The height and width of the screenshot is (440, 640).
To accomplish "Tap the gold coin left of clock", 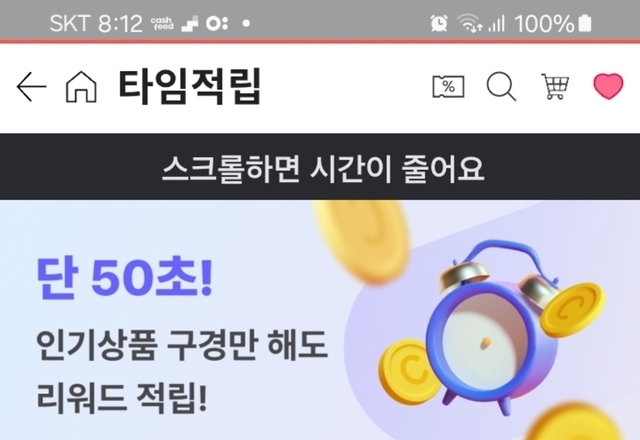I will 409,372.
